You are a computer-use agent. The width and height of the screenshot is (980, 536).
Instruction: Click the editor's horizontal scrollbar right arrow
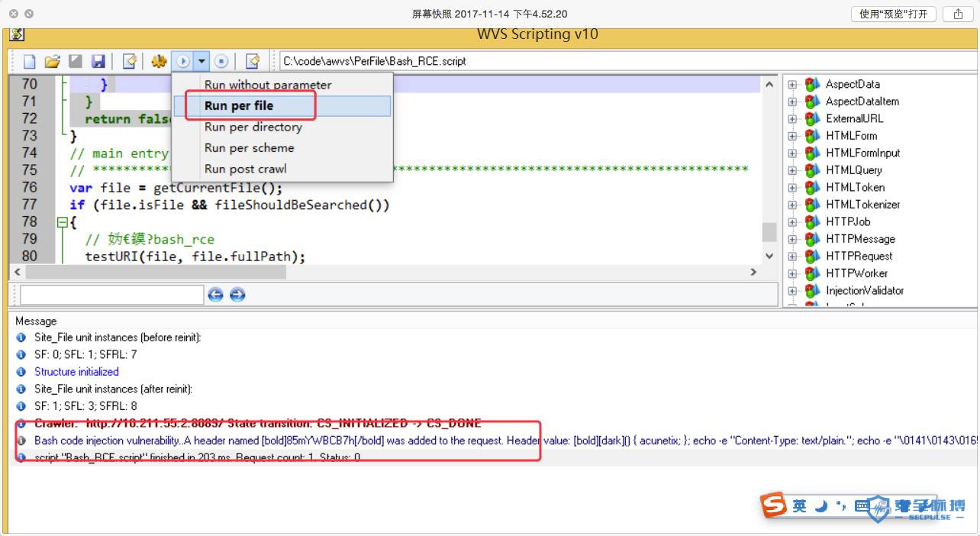(754, 272)
